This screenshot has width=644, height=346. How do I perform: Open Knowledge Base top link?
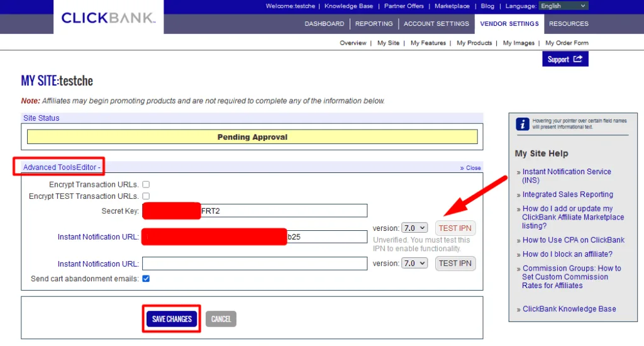pyautogui.click(x=348, y=6)
